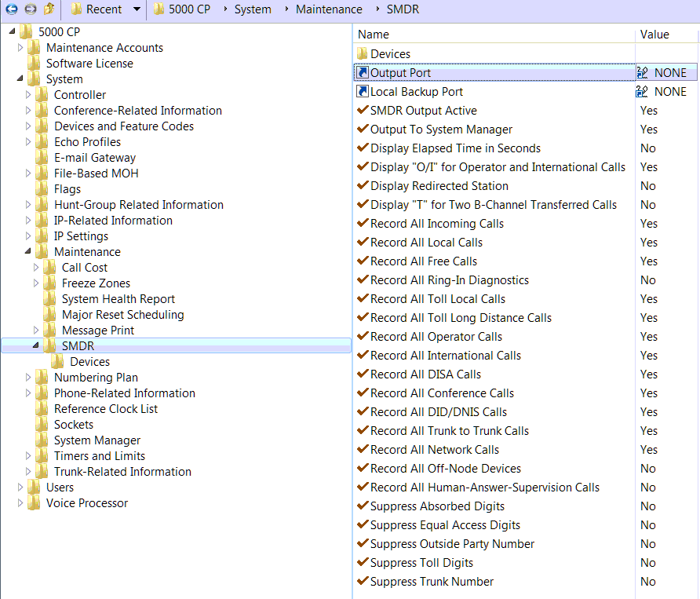Toggle Suppress Outside Party Number No value
The width and height of the screenshot is (700, 599).
(647, 543)
